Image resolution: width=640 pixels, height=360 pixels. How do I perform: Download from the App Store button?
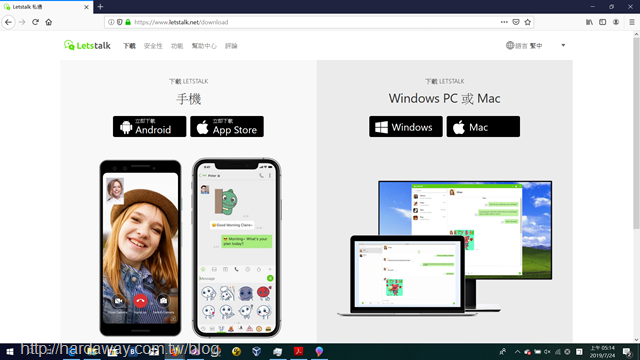[227, 127]
